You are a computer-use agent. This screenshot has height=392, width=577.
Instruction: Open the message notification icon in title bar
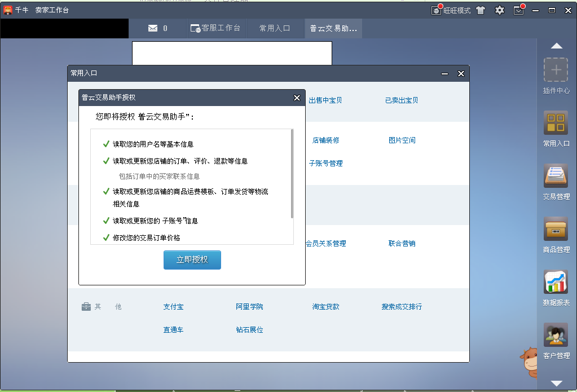pos(519,10)
